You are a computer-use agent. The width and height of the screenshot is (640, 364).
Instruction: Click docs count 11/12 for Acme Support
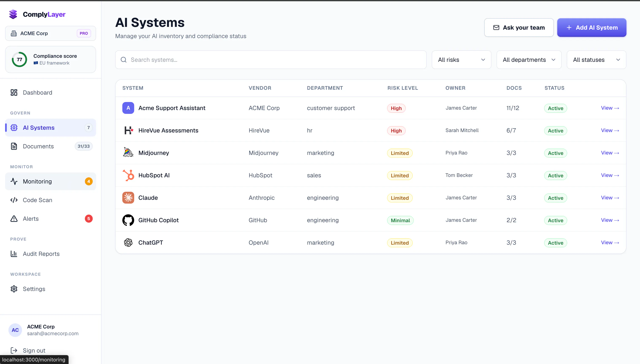tap(513, 108)
